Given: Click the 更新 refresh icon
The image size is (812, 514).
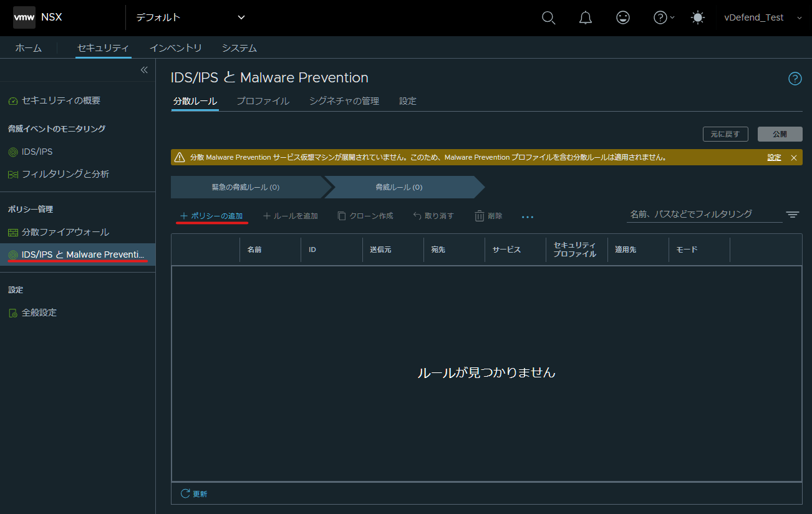Looking at the screenshot, I should click(185, 493).
